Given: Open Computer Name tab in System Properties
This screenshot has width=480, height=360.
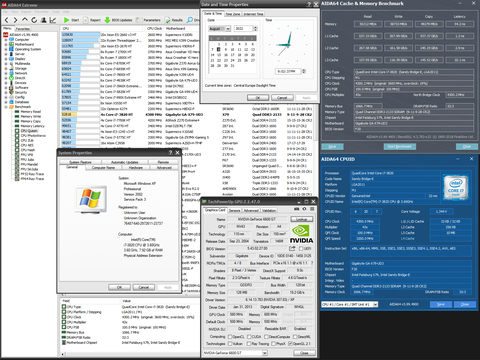Looking at the screenshot, I should coord(103,167).
